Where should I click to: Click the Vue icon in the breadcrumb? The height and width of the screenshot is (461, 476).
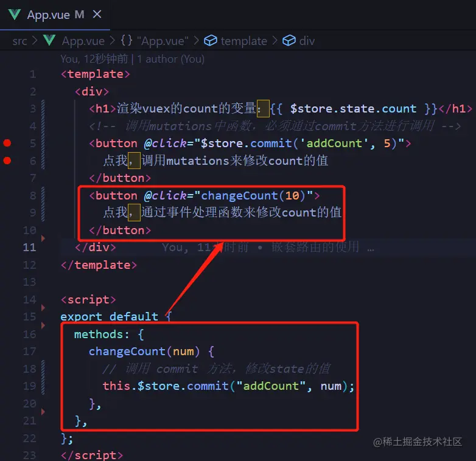[x=49, y=40]
